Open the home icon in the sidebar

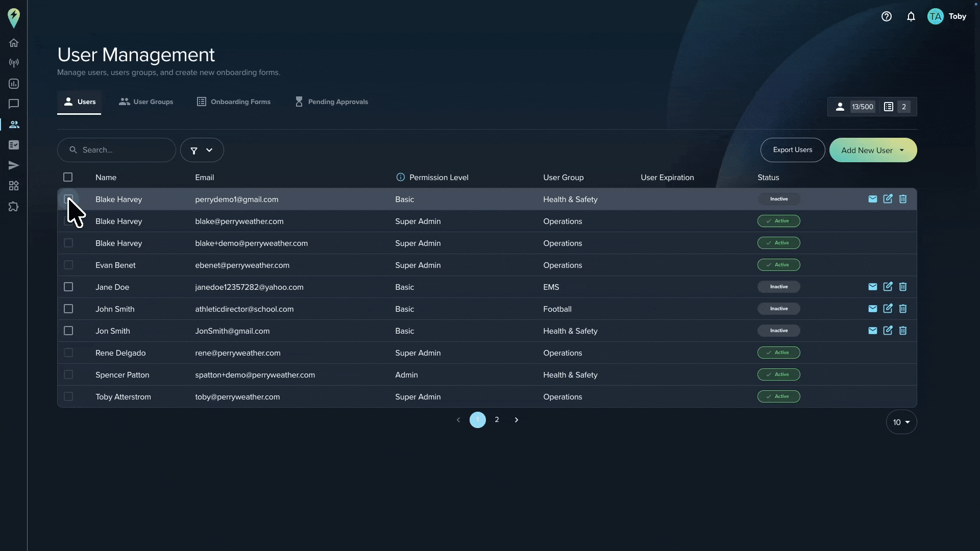(x=14, y=43)
